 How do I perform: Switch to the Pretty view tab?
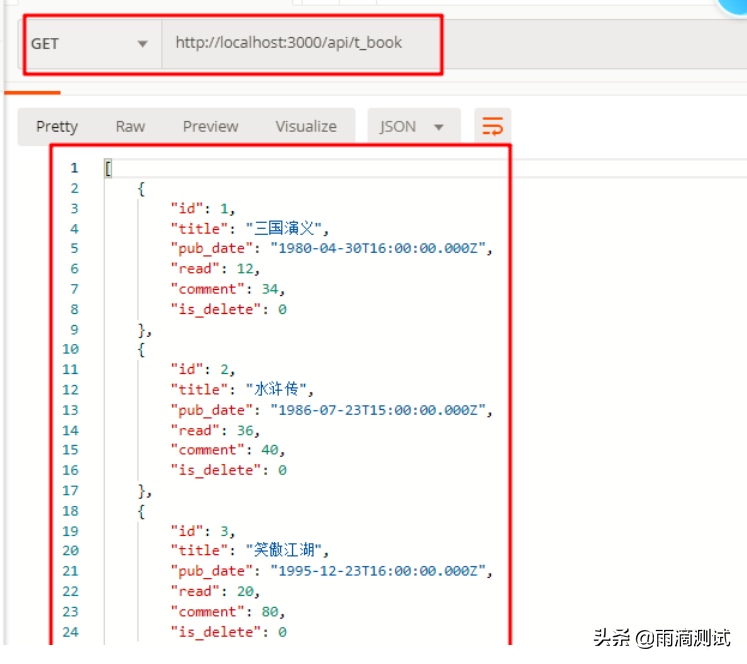tap(57, 126)
